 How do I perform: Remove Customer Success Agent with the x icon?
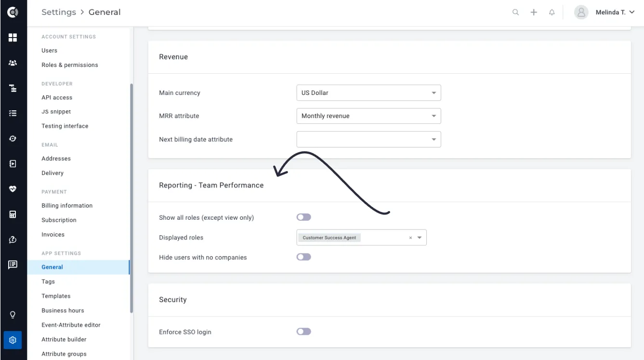(x=410, y=238)
